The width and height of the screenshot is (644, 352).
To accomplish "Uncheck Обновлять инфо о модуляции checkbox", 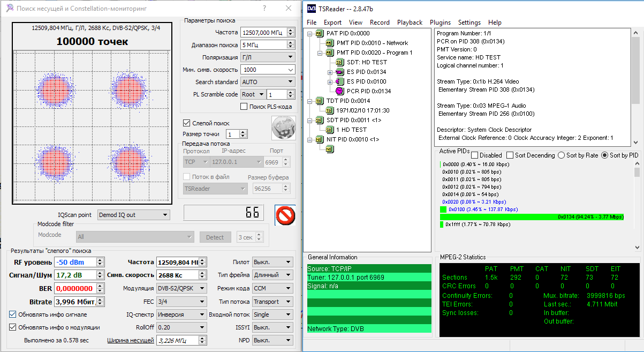I will coord(13,327).
